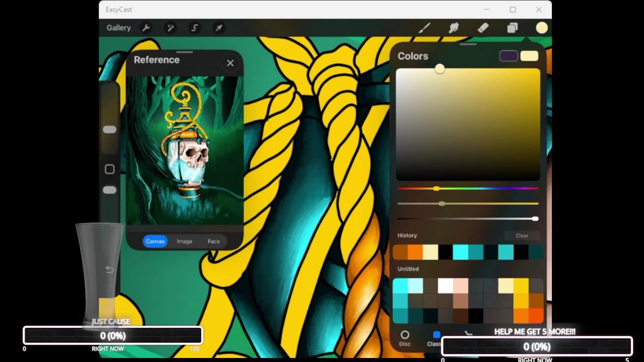Pick the bright cyan first palette swatch
The height and width of the screenshot is (362, 644).
coord(400,286)
